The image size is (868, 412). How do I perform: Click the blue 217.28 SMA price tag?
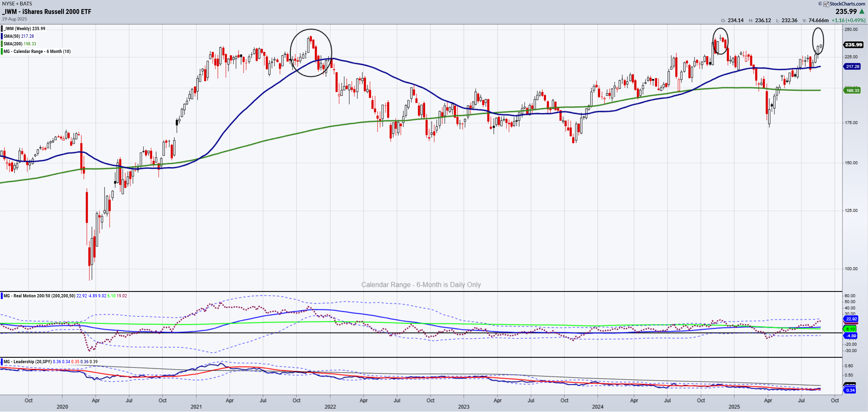point(852,67)
